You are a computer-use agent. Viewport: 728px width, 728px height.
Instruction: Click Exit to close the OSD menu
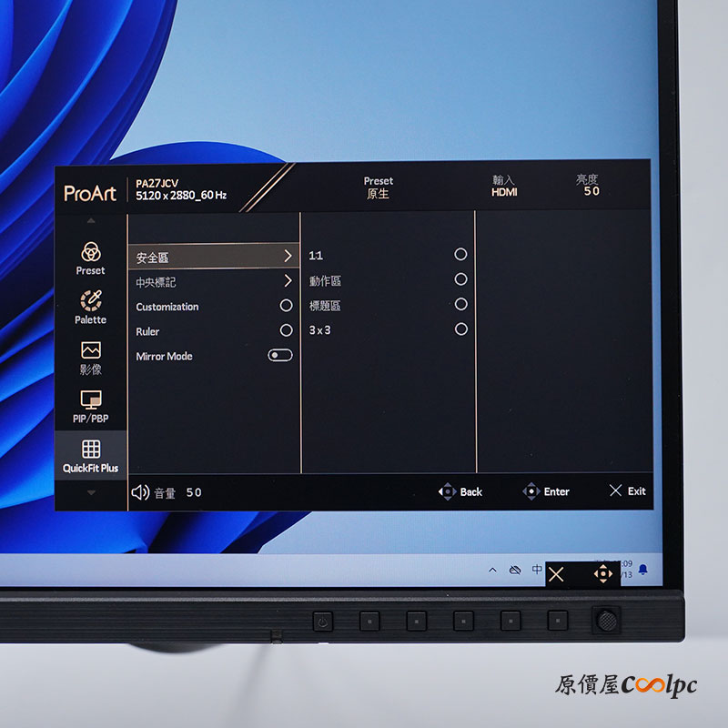click(627, 490)
